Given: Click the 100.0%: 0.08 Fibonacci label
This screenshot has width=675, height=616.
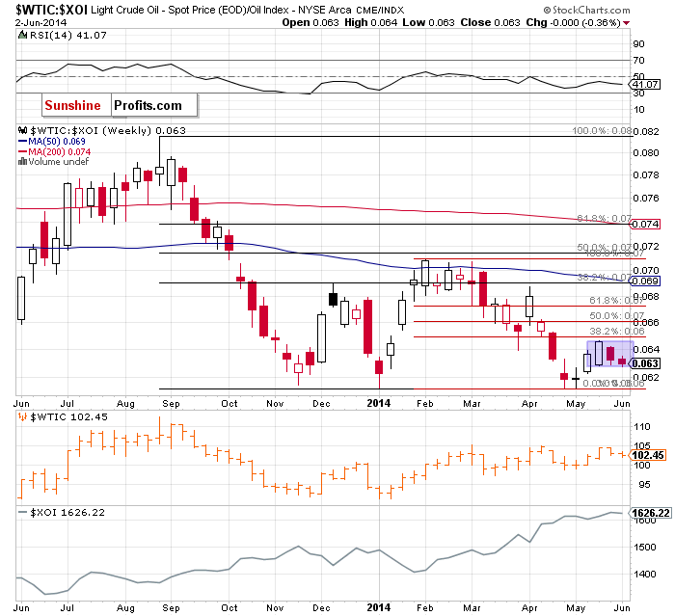Looking at the screenshot, I should click(602, 131).
